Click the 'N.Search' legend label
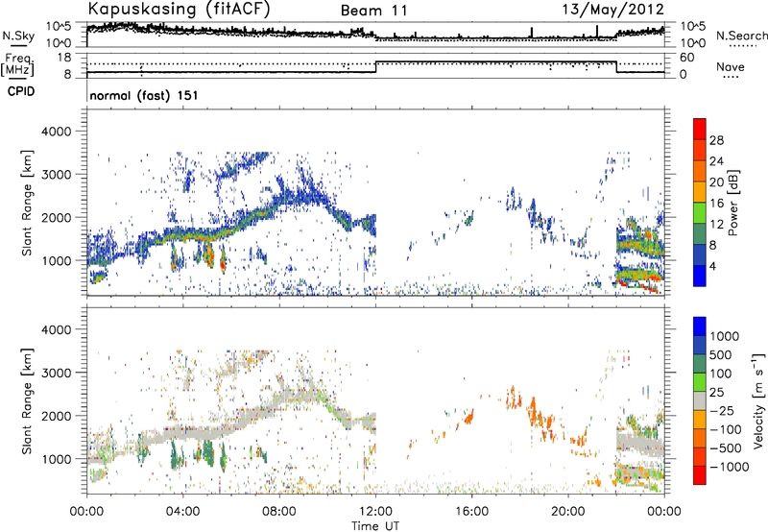768x532 pixels. (741, 36)
